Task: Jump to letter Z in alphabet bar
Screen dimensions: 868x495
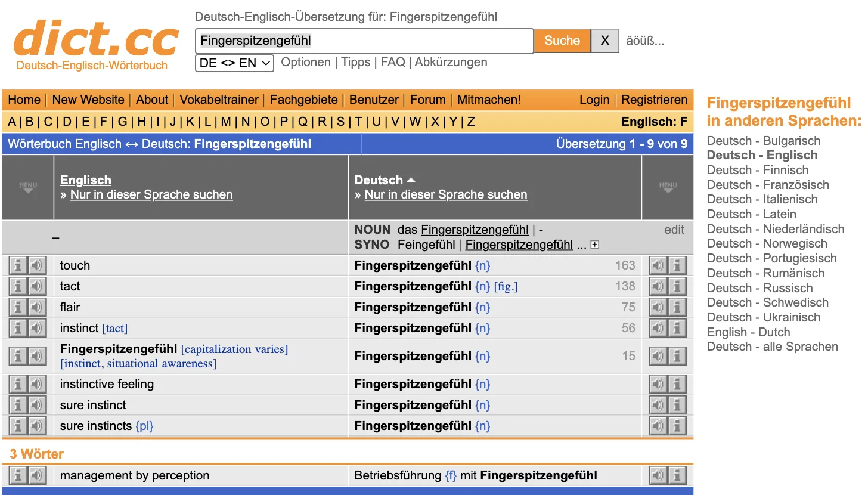Action: (x=471, y=122)
